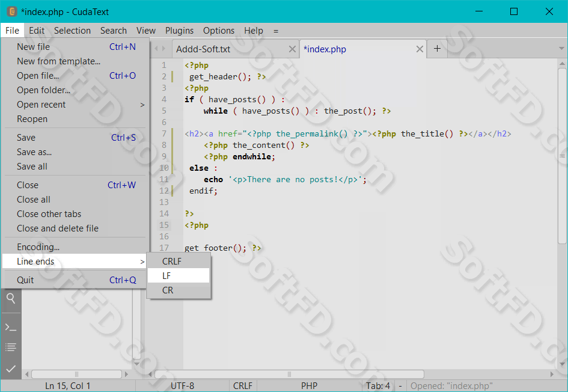This screenshot has height=392, width=568.
Task: Select Close and delete file
Action: [x=75, y=228]
